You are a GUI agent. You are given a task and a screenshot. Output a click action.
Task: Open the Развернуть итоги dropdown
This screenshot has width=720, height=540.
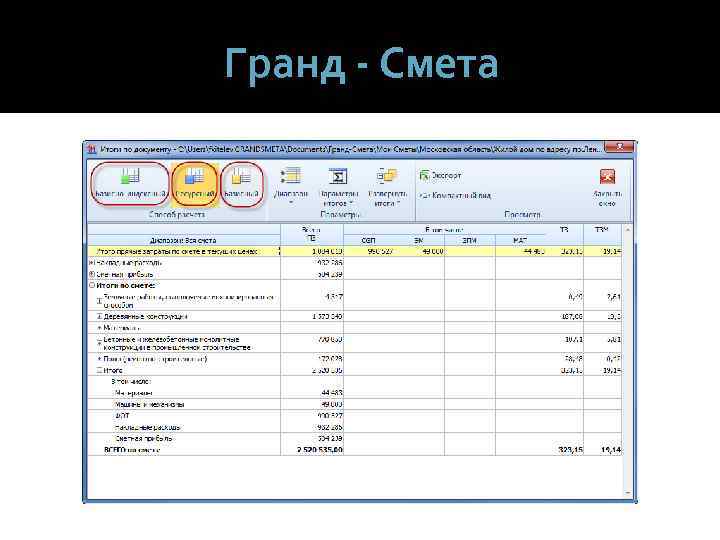[387, 186]
